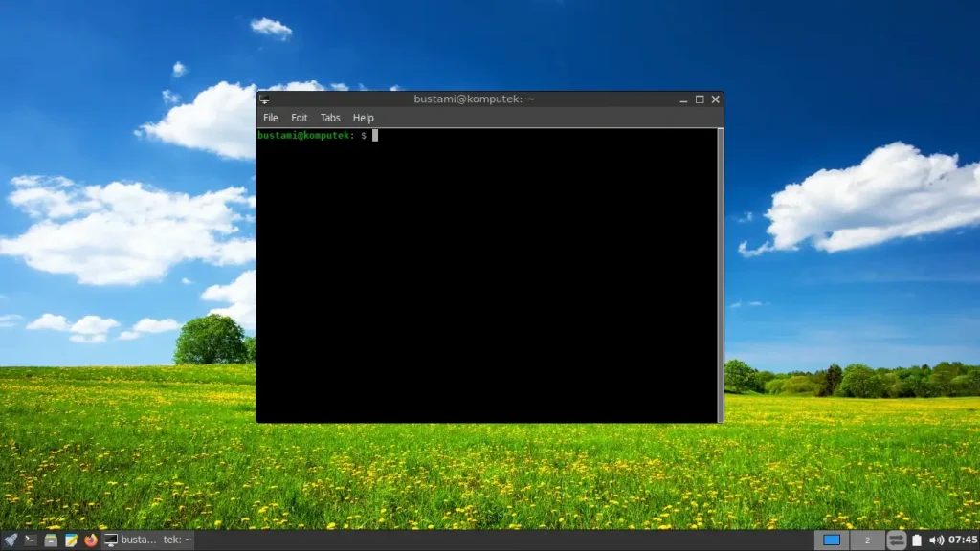980x551 pixels.
Task: Open the Edit menu in terminal
Action: tap(300, 118)
